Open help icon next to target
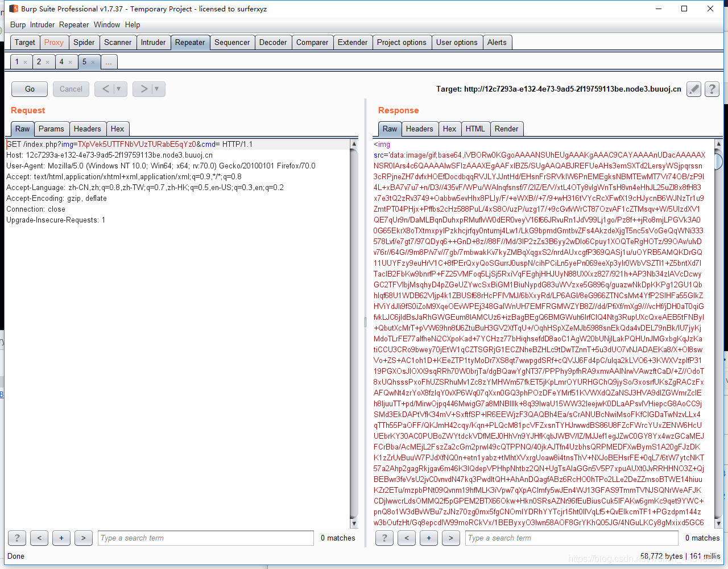 pos(712,89)
